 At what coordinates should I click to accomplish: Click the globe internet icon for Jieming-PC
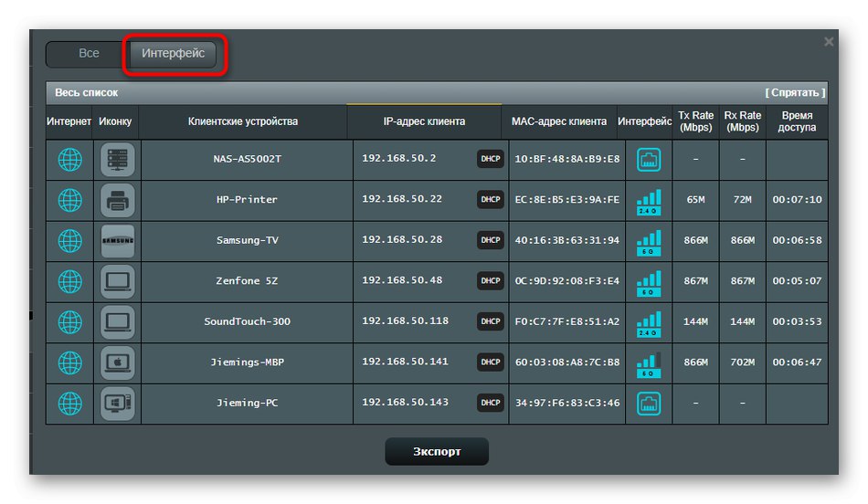pyautogui.click(x=69, y=404)
